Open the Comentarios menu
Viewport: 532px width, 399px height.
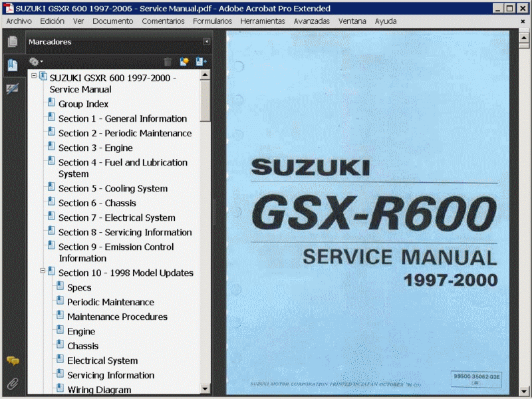click(163, 21)
